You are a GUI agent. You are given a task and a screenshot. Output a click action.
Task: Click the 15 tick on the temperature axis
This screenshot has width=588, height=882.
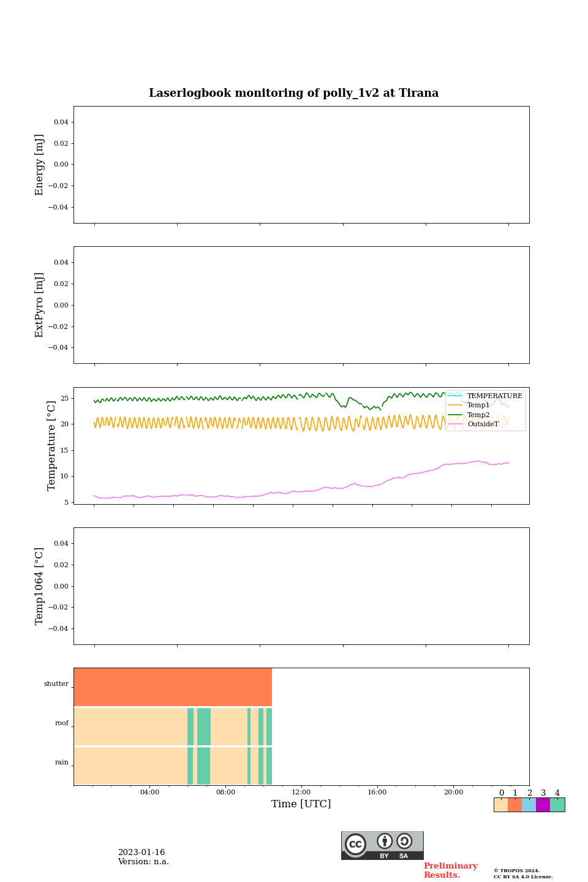[64, 451]
